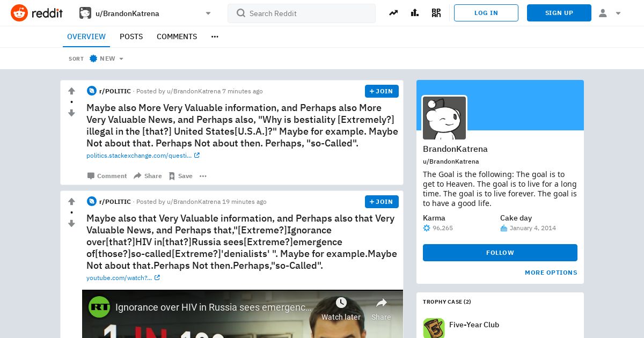Click the u/BrandonKatrena username in profile card
Image resolution: width=644 pixels, height=338 pixels.
[x=451, y=161]
